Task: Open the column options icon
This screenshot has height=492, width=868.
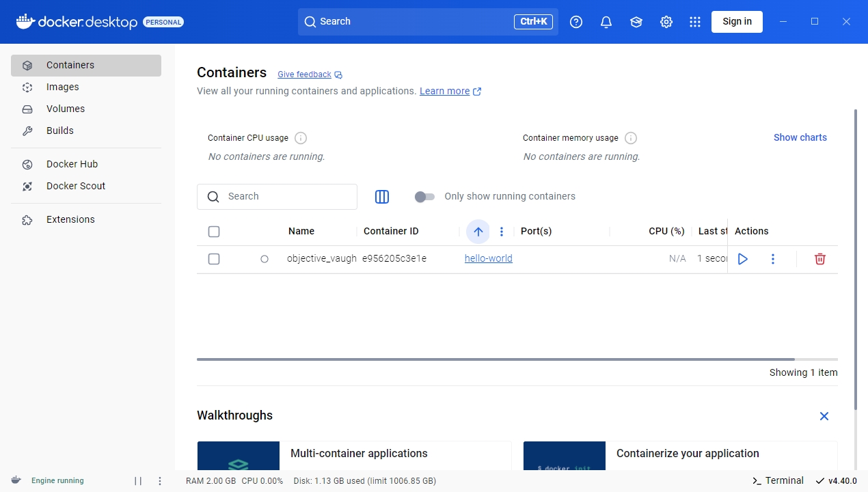Action: tap(382, 197)
